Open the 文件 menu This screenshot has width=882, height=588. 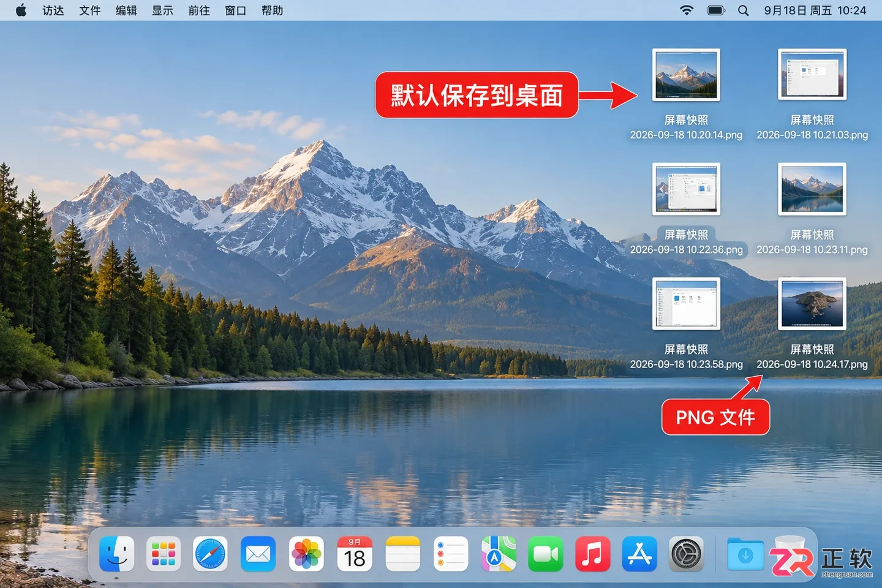click(90, 10)
